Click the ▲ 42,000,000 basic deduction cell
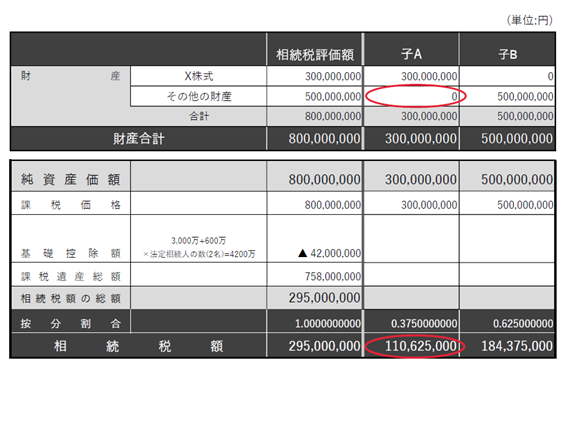 pos(329,253)
